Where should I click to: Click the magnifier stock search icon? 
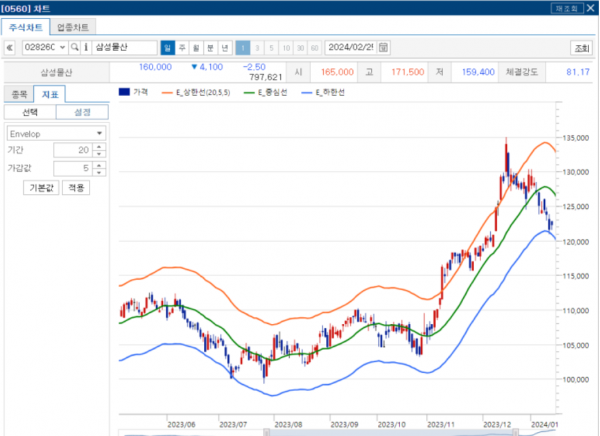(75, 47)
